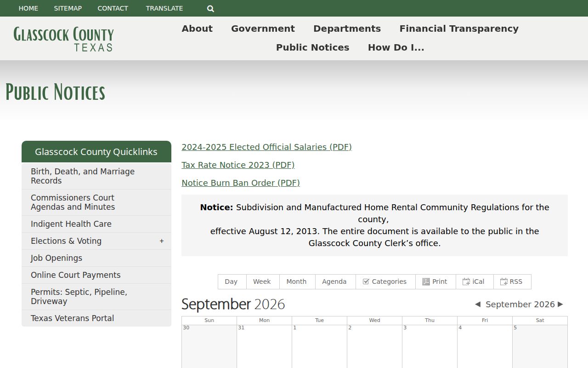Screen dimensions: 588x368
Task: Open the SITEMAP link
Action: click(68, 8)
